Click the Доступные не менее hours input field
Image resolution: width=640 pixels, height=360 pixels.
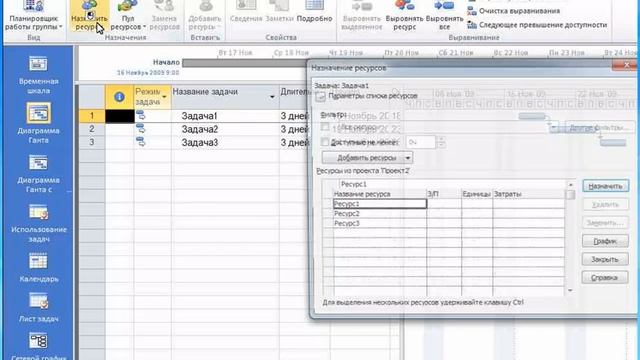click(x=420, y=142)
